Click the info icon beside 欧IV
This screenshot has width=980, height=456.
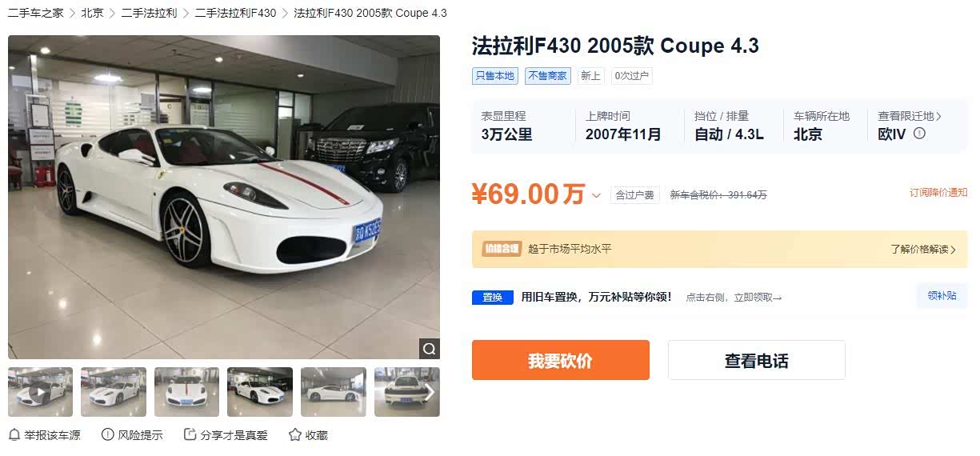[x=919, y=134]
